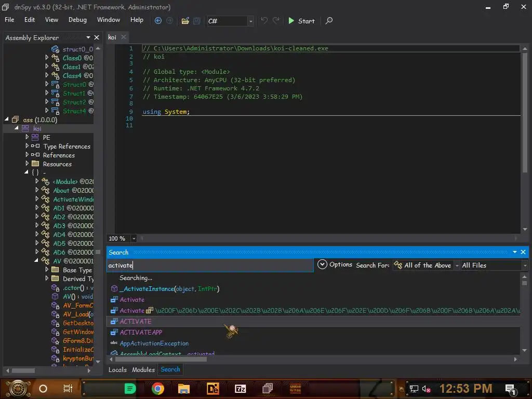Expand the Resources folder node
Viewport: 532px width, 399px height.
click(27, 164)
